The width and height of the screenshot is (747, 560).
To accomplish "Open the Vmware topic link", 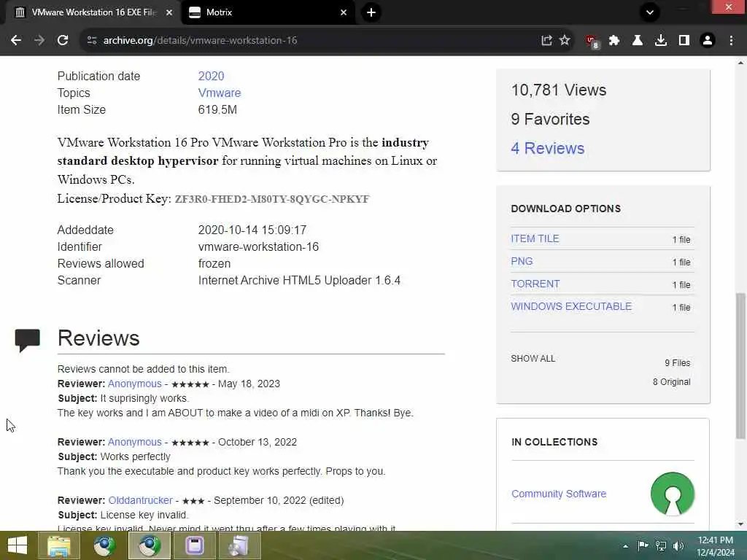I will click(220, 93).
